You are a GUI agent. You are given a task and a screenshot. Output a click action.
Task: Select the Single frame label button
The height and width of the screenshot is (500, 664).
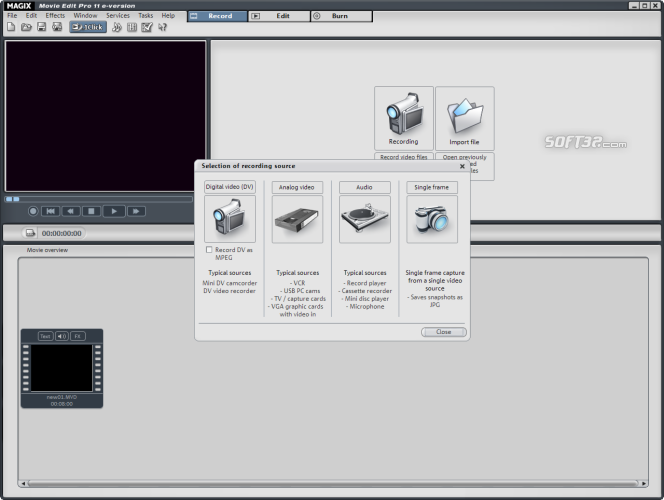coord(432,187)
